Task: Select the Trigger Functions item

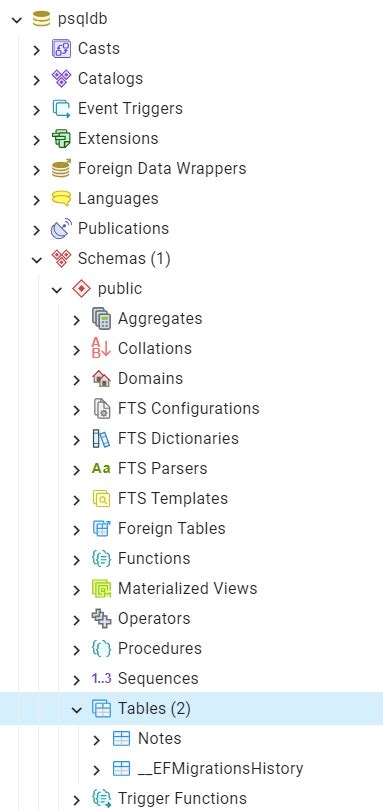Action: point(182,799)
